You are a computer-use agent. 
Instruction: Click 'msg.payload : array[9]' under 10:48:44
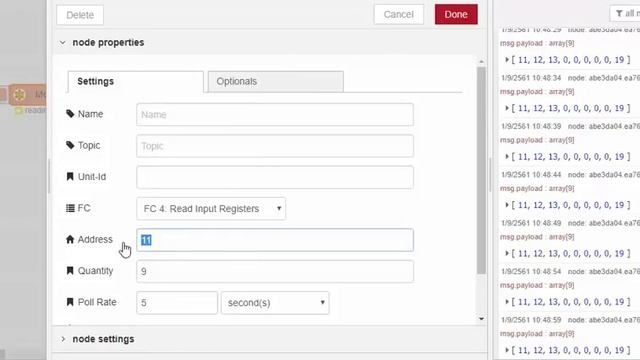pyautogui.click(x=537, y=189)
